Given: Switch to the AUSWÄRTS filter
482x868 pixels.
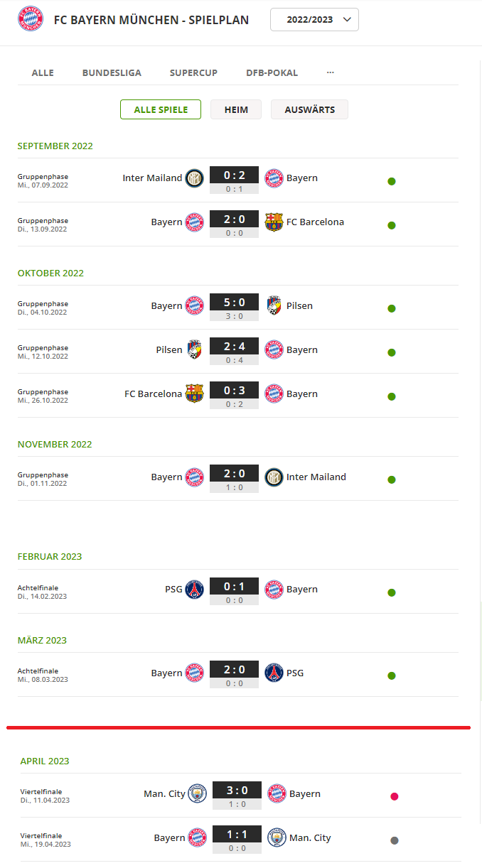Looking at the screenshot, I should point(309,109).
